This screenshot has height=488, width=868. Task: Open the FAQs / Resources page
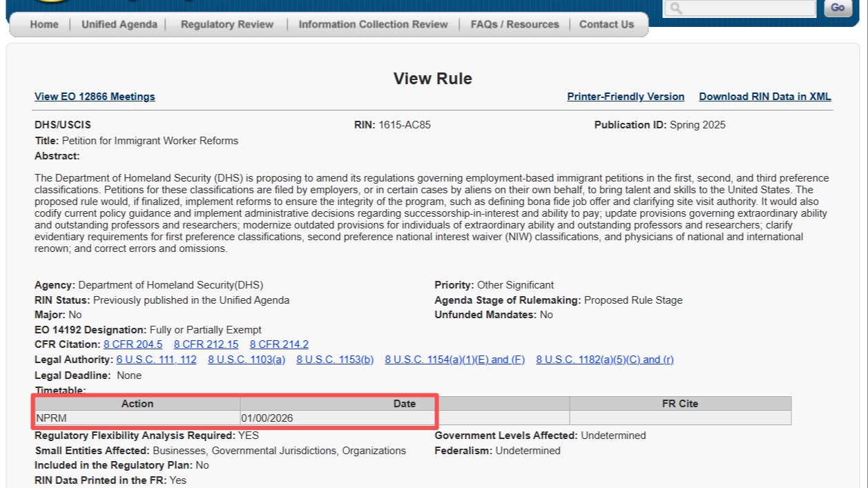point(514,24)
